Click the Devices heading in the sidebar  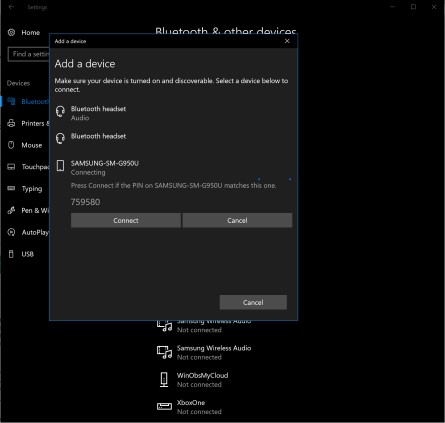[18, 83]
